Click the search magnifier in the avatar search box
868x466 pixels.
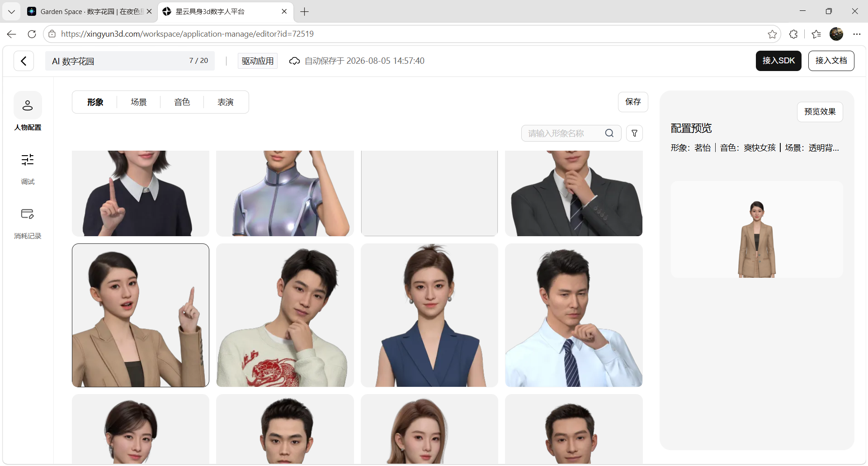click(609, 133)
